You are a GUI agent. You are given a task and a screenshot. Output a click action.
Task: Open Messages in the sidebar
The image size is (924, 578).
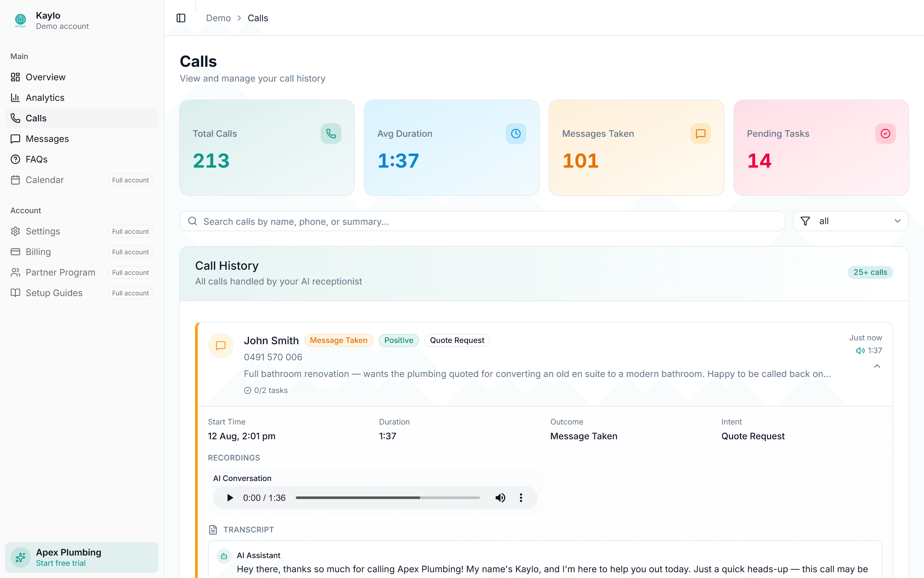pos(82,139)
